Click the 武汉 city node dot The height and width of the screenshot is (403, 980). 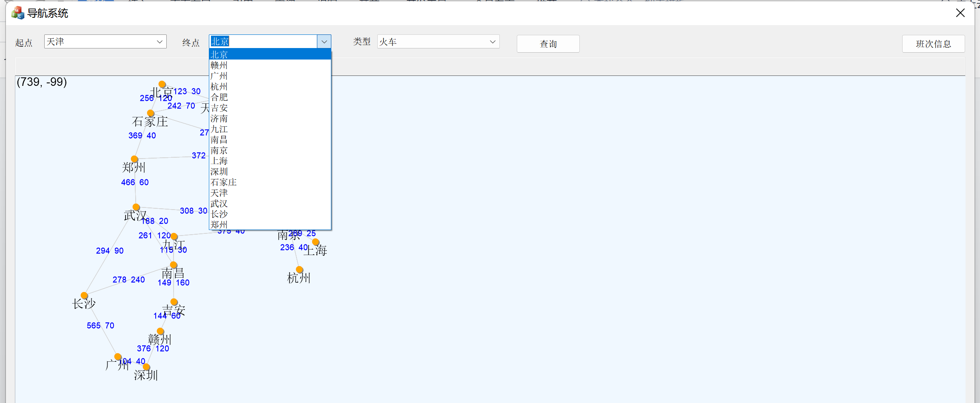pos(136,207)
